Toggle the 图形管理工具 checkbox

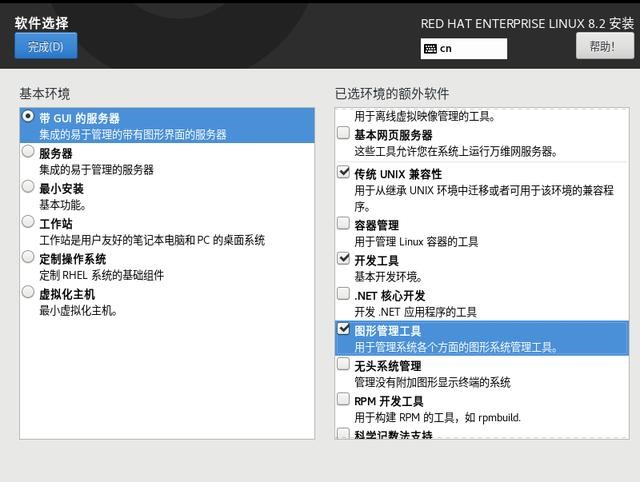pyautogui.click(x=343, y=329)
